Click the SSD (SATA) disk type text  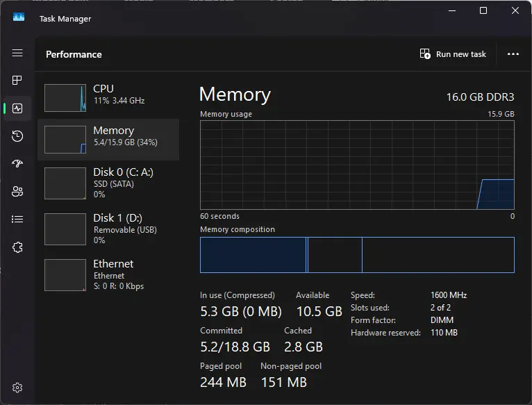click(114, 184)
